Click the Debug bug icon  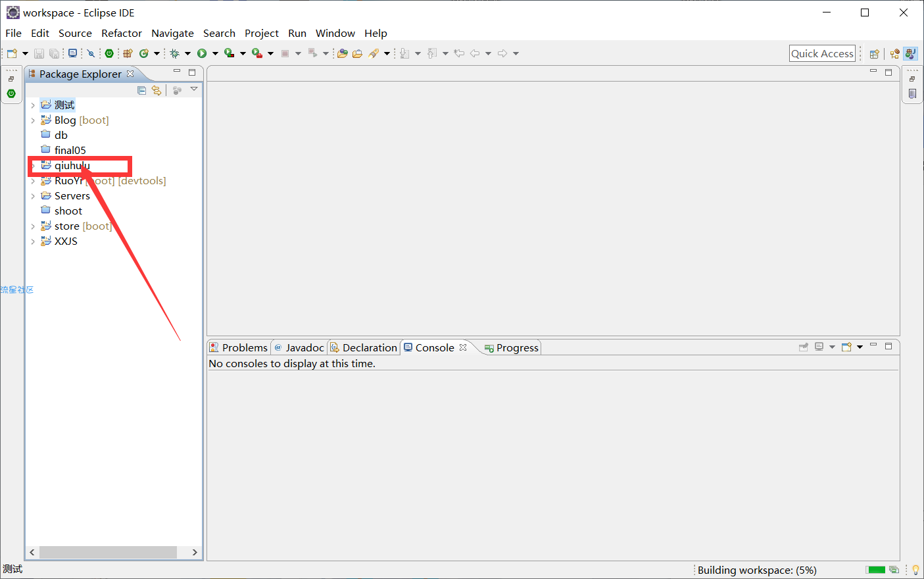[x=174, y=53]
